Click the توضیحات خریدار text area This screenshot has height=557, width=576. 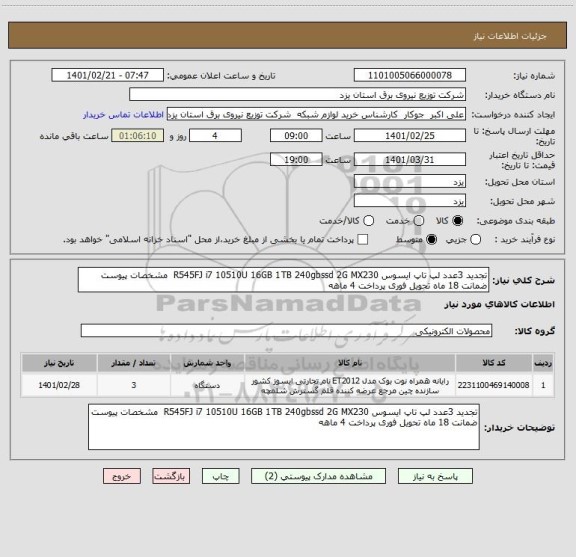click(x=284, y=427)
